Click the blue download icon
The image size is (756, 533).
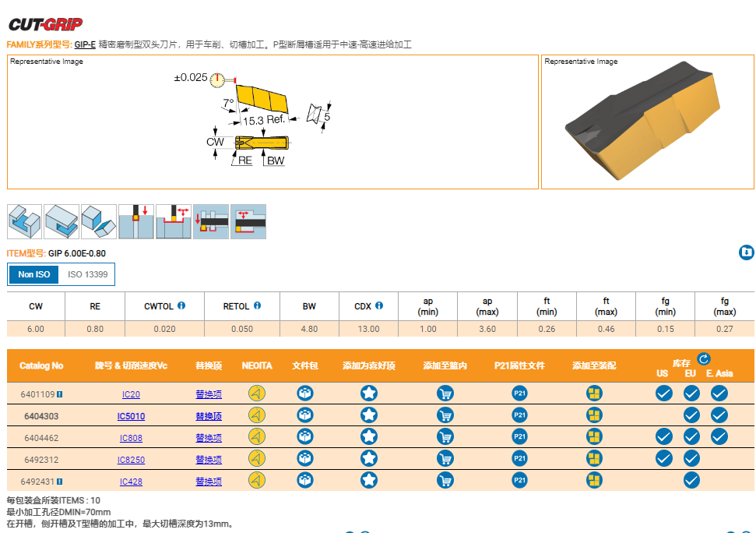pyautogui.click(x=746, y=252)
